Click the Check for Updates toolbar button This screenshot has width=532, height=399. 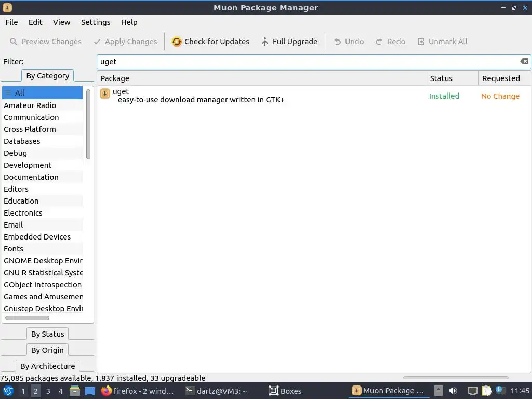coord(210,42)
